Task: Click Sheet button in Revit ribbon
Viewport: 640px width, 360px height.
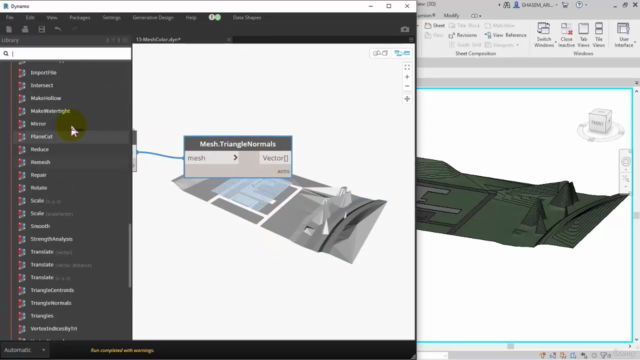Action: click(x=434, y=25)
